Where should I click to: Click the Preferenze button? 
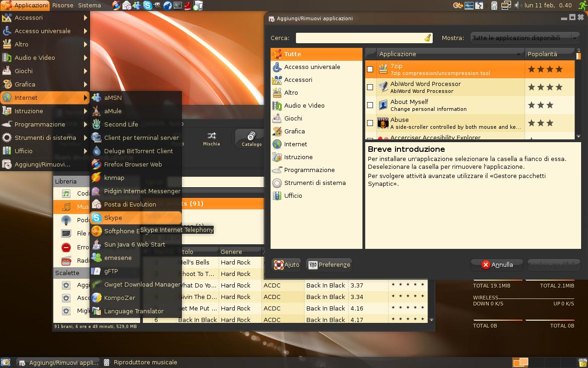click(329, 264)
